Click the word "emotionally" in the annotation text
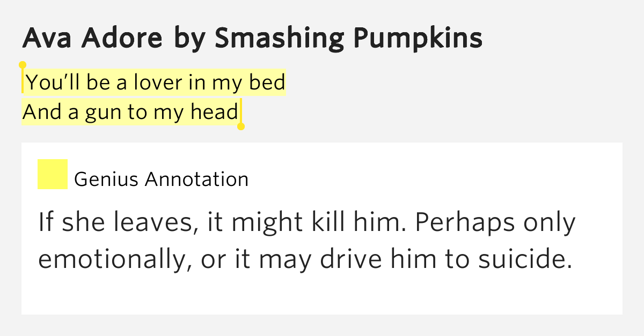Screen dimensions: 644x336 click(114, 260)
